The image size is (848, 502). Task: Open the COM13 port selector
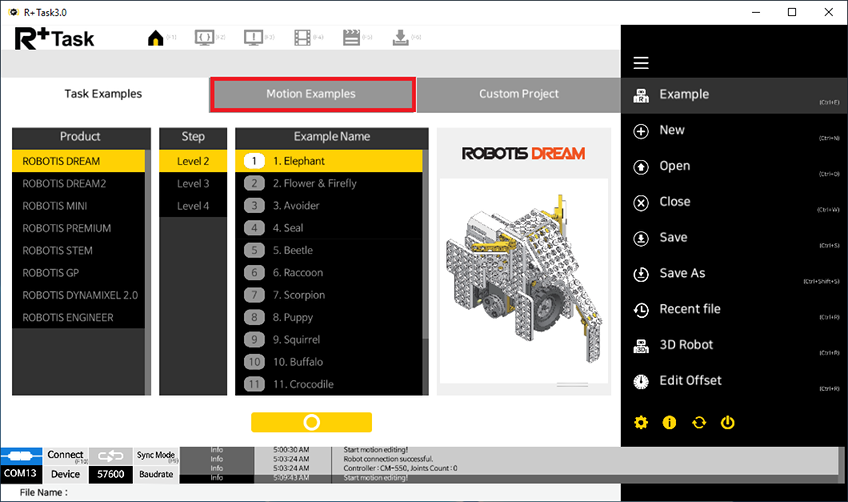(22, 474)
